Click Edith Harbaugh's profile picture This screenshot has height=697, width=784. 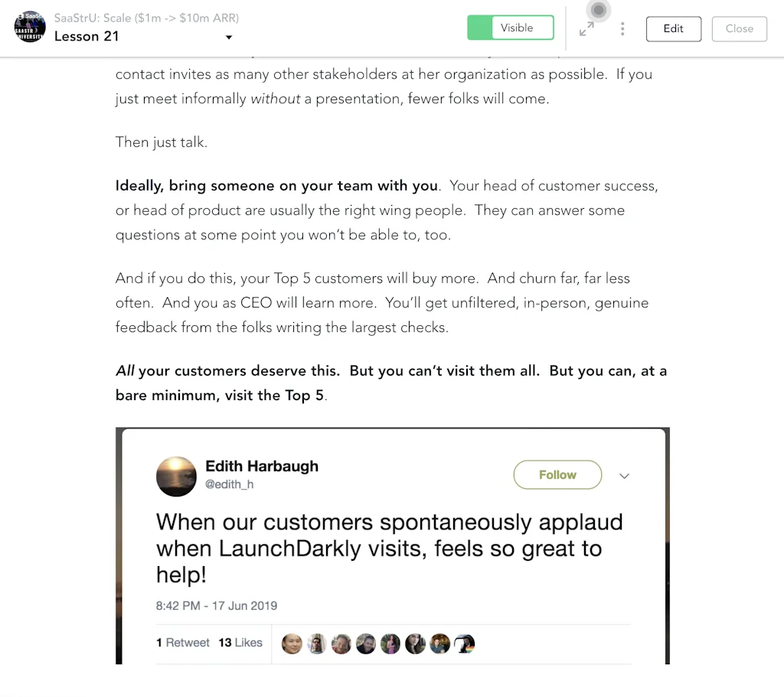click(x=176, y=476)
